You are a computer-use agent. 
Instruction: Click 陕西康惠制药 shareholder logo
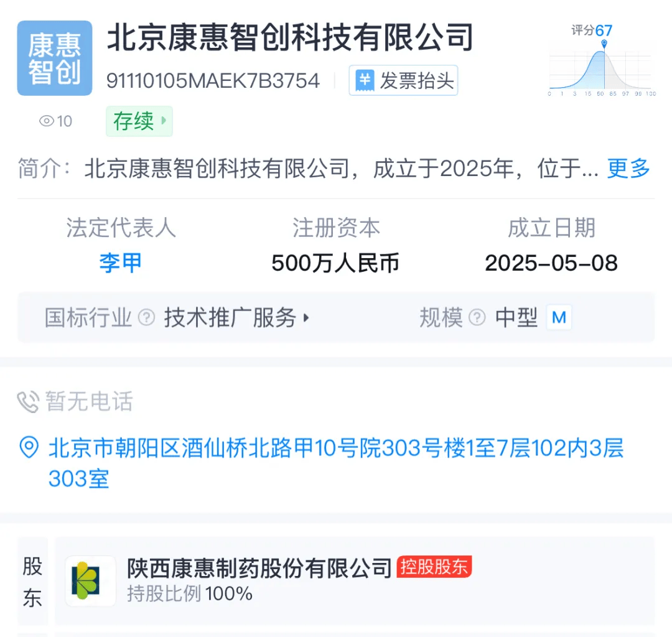coord(90,581)
